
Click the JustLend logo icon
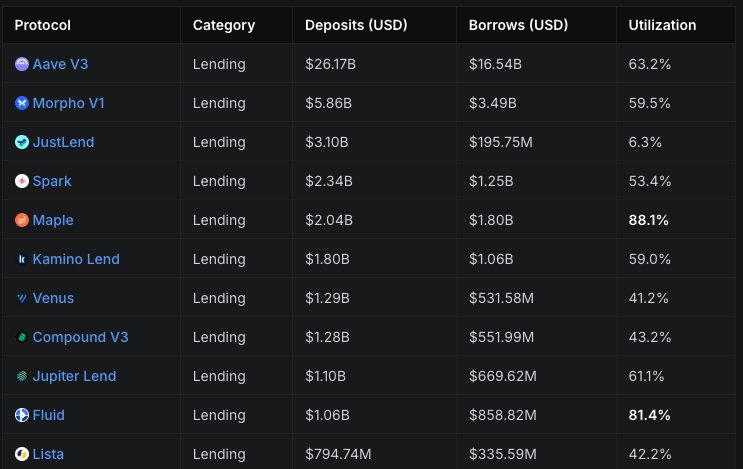point(22,142)
